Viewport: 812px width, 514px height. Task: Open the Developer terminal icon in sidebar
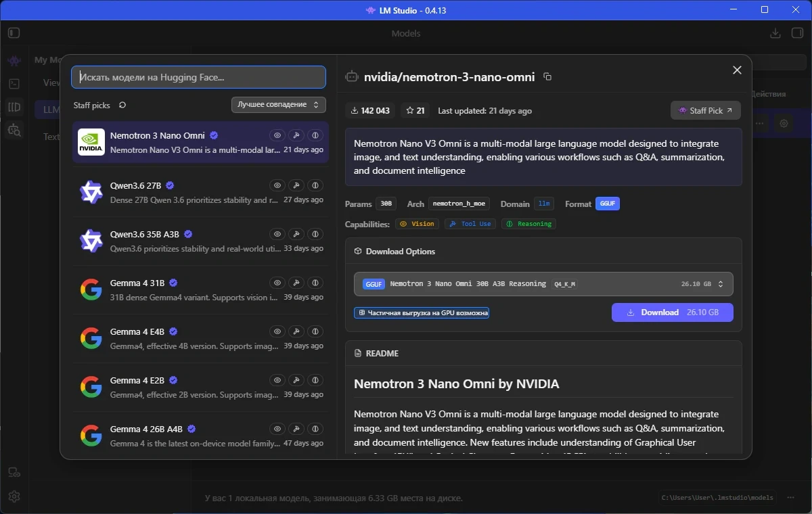14,84
